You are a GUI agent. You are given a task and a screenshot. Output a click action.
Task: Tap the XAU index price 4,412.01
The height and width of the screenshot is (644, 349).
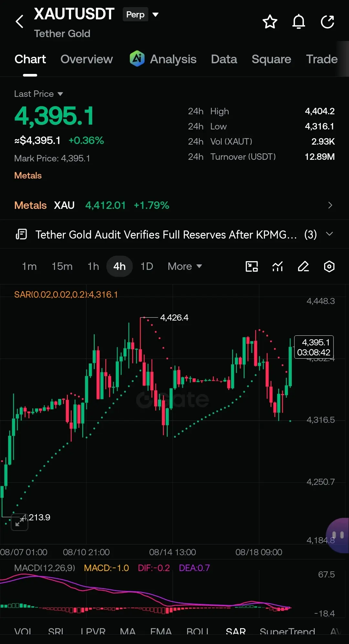click(x=105, y=205)
